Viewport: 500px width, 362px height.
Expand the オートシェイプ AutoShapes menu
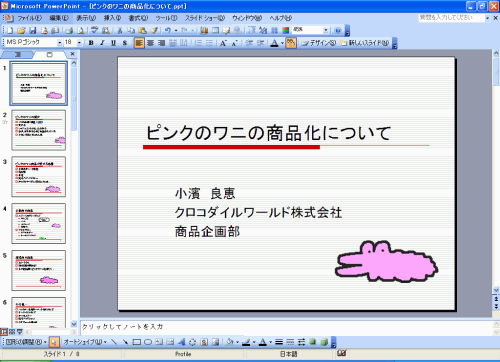point(85,342)
